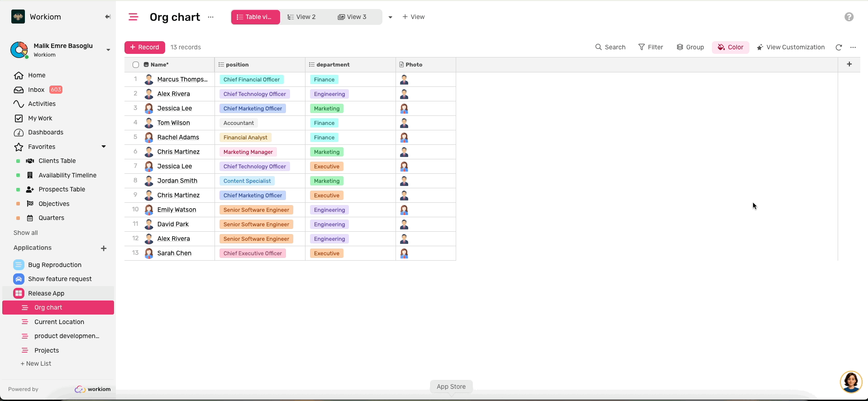This screenshot has height=401, width=868.
Task: Open the help question mark icon
Action: (849, 17)
